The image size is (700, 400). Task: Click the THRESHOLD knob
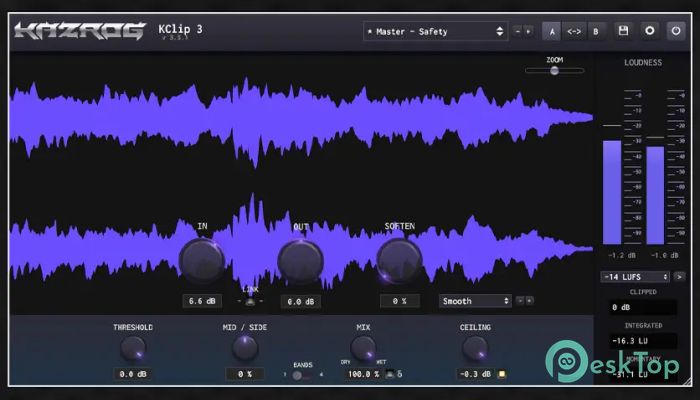[x=133, y=348]
